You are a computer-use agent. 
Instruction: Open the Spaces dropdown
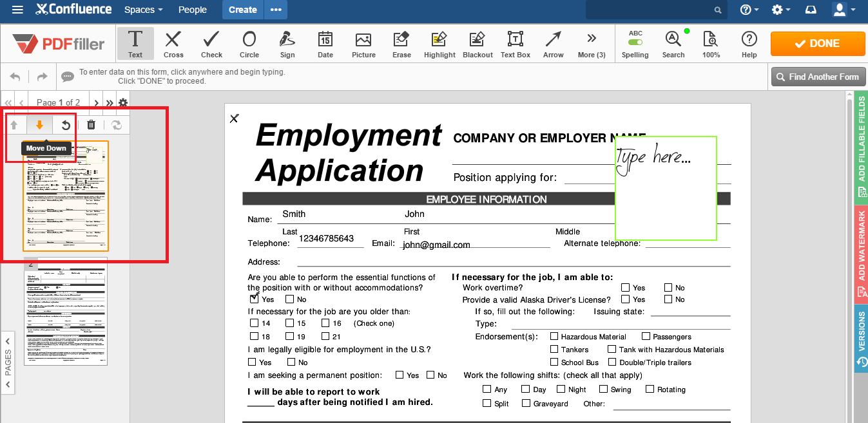[143, 10]
